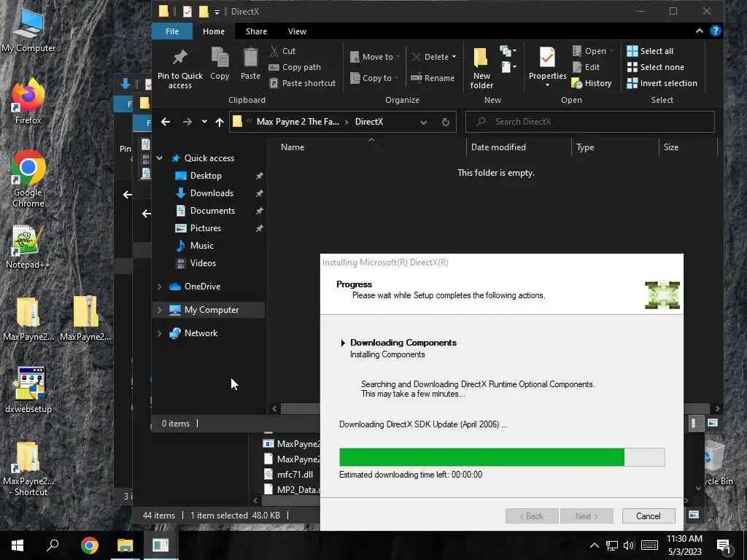Sort by the Name column header
Image resolution: width=747 pixels, height=560 pixels.
(x=292, y=147)
